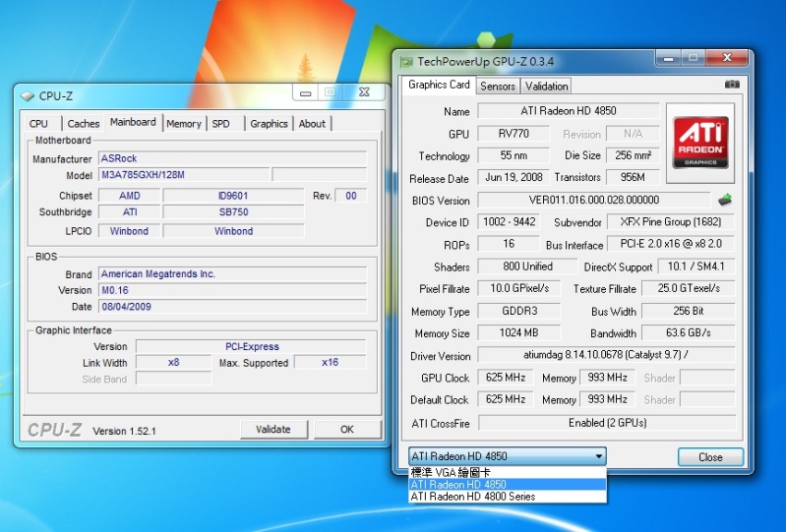Click the Die Size 256 mm² field
This screenshot has height=532, width=786.
(x=634, y=155)
